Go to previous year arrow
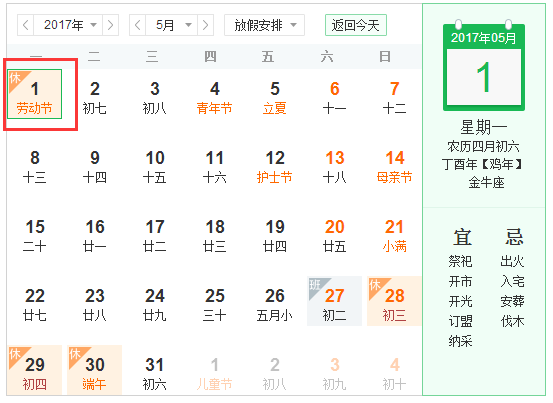This screenshot has width=553, height=403. tap(25, 25)
